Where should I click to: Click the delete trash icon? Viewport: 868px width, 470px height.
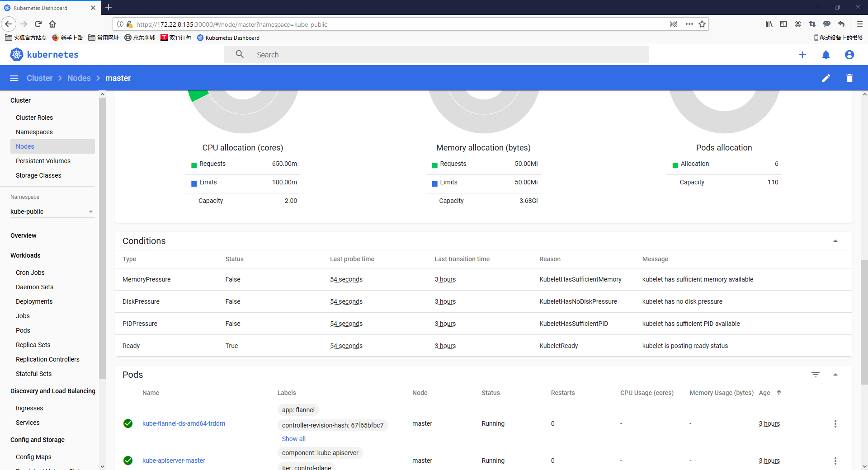point(849,78)
